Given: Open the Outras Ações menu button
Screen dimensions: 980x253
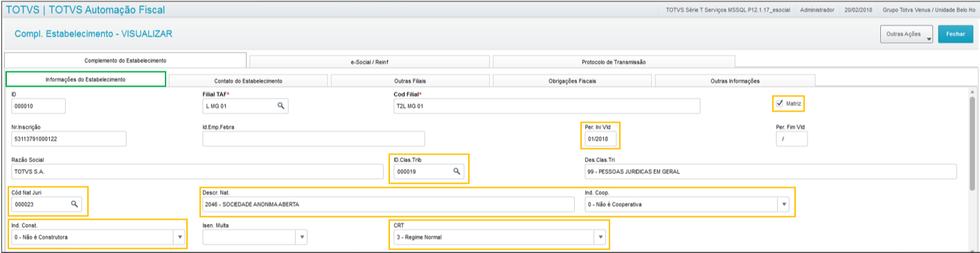Looking at the screenshot, I should click(x=906, y=34).
